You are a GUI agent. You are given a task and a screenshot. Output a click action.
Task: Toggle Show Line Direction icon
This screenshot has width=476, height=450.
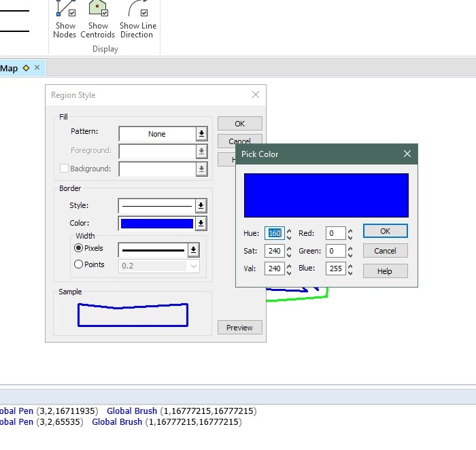tap(138, 10)
